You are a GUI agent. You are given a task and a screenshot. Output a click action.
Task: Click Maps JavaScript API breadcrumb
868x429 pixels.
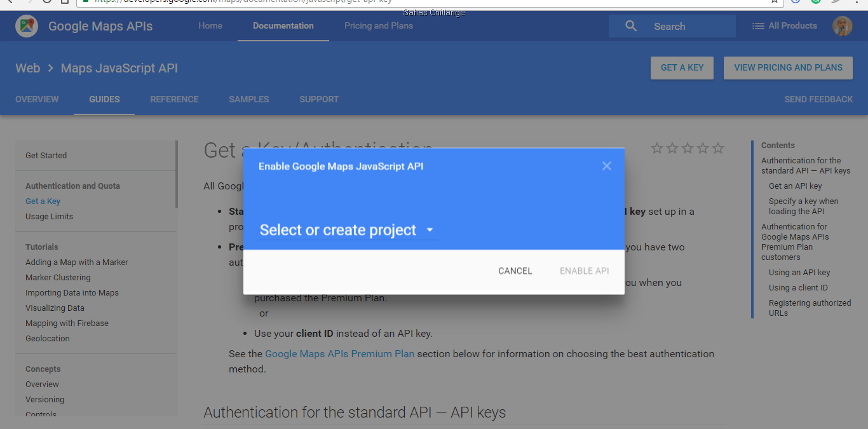click(119, 68)
